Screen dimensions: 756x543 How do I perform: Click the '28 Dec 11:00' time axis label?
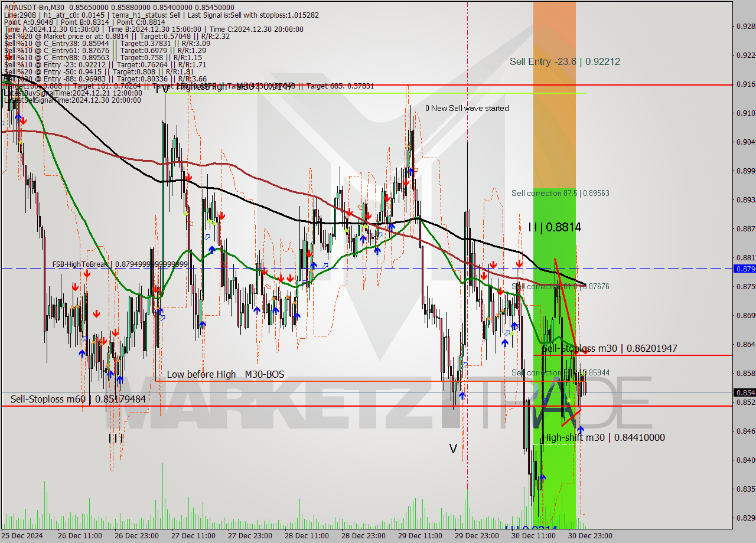tap(307, 536)
